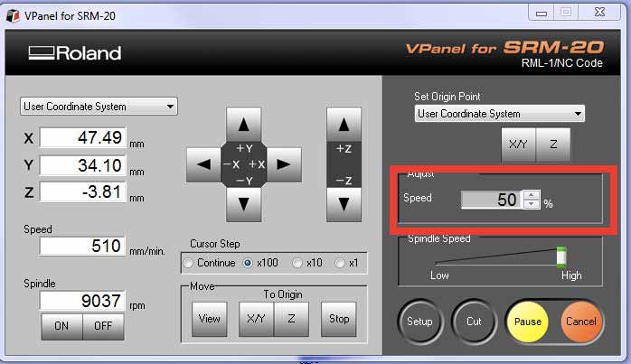Screen dimensions: 631x364
Task: Open the left User Coordinate System dropdown
Action: pos(99,107)
